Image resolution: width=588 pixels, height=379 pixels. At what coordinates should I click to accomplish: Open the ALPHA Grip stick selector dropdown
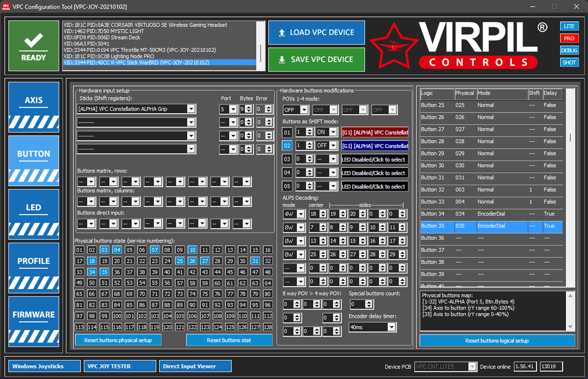point(192,109)
